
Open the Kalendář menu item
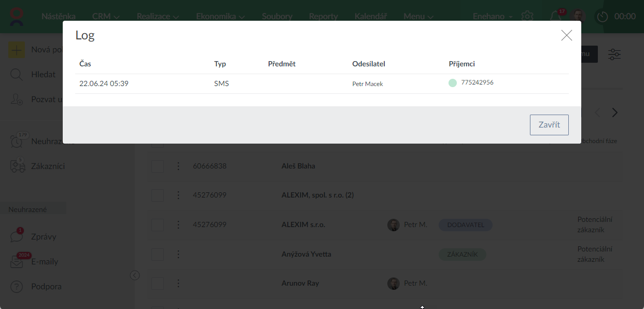[370, 16]
